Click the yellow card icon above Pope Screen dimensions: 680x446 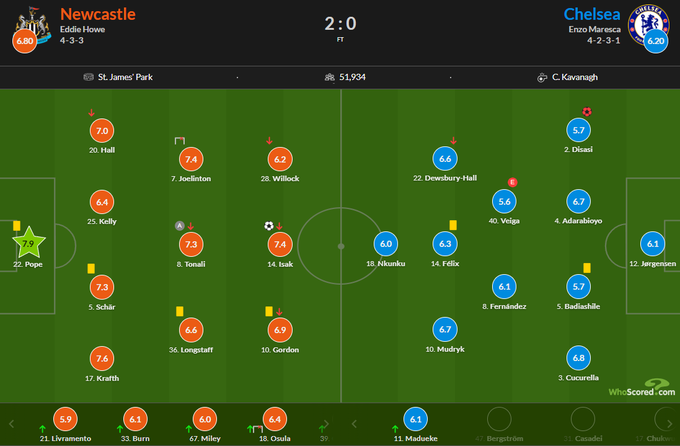coord(17,225)
